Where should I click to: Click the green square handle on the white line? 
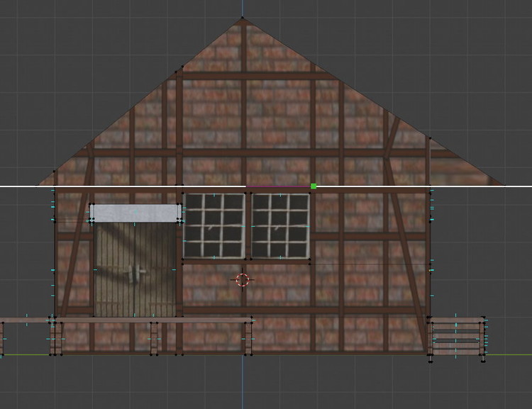314,186
